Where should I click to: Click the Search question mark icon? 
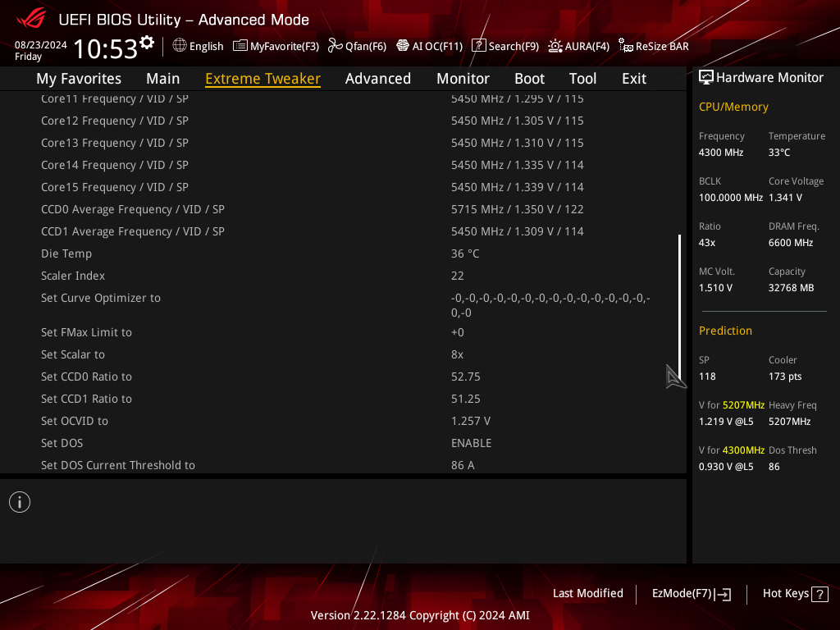click(478, 46)
